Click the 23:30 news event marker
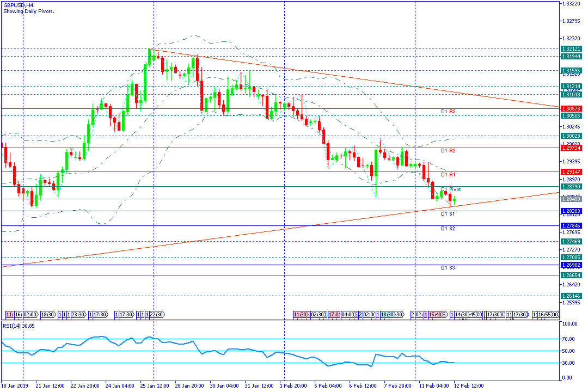Image resolution: width=588 pixels, height=392 pixels. coord(78,314)
